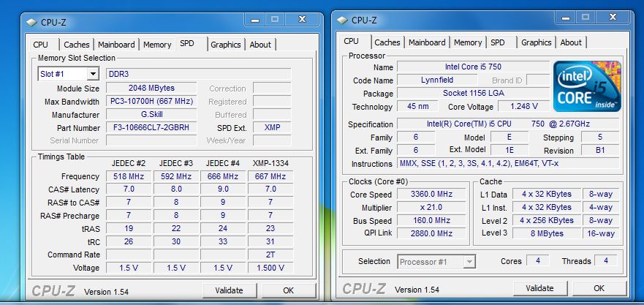Click the PC3-10700H (667 MHz) bandwidth field
Viewport: 644px width, 305px height.
pyautogui.click(x=151, y=101)
